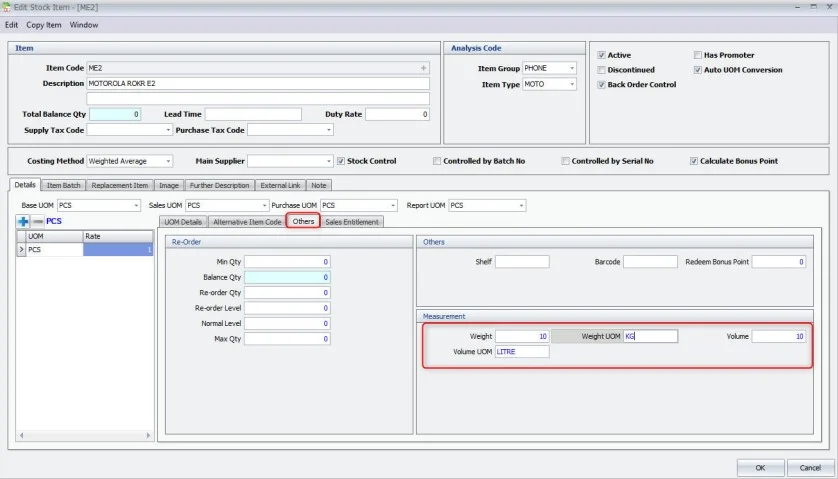Click the plus icon in Item Code field
This screenshot has width=838, height=479.
[x=423, y=68]
